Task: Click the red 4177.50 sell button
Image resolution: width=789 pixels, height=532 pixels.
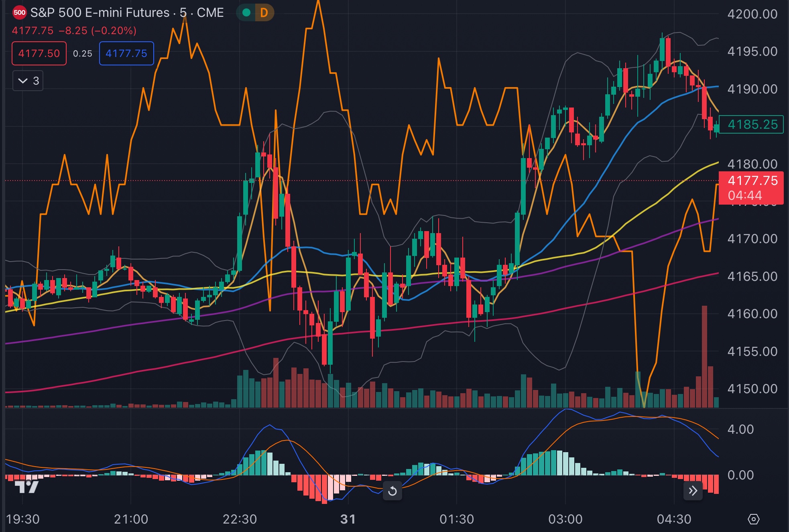Action: tap(39, 53)
